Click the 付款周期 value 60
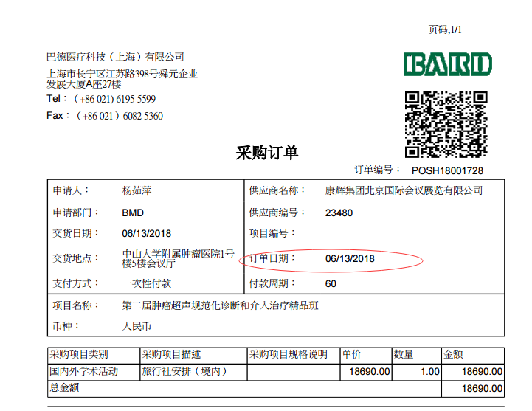532x411 pixels. [x=331, y=283]
